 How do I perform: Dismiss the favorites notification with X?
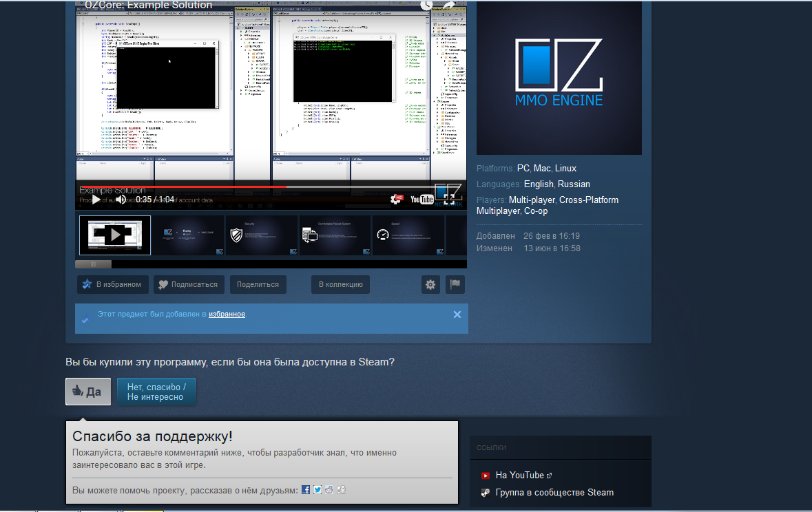pos(457,314)
